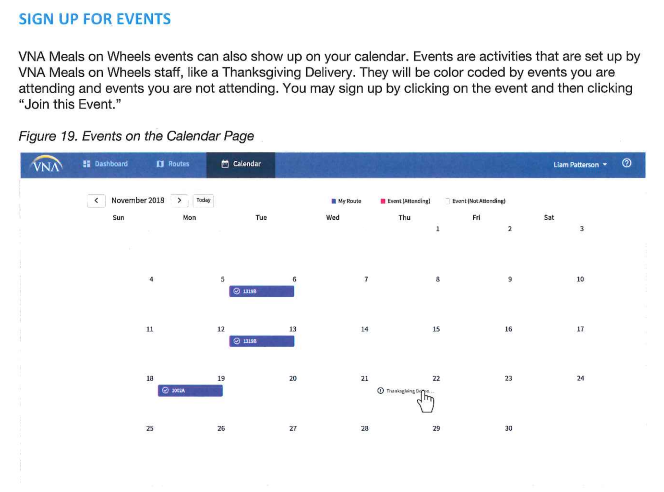Click the Event (Attending) pink legend swatch
This screenshot has height=492, width=664.
click(x=383, y=201)
